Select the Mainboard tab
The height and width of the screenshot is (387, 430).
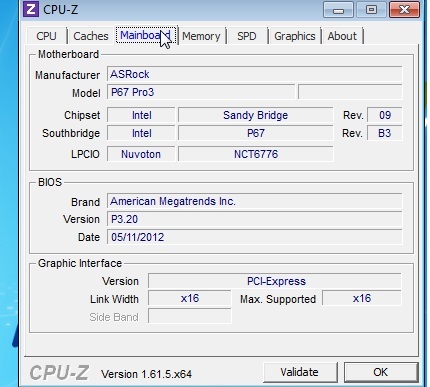tap(146, 35)
